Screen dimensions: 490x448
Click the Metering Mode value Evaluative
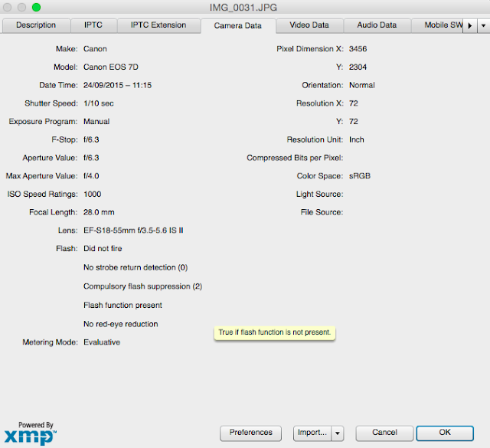[x=102, y=342]
